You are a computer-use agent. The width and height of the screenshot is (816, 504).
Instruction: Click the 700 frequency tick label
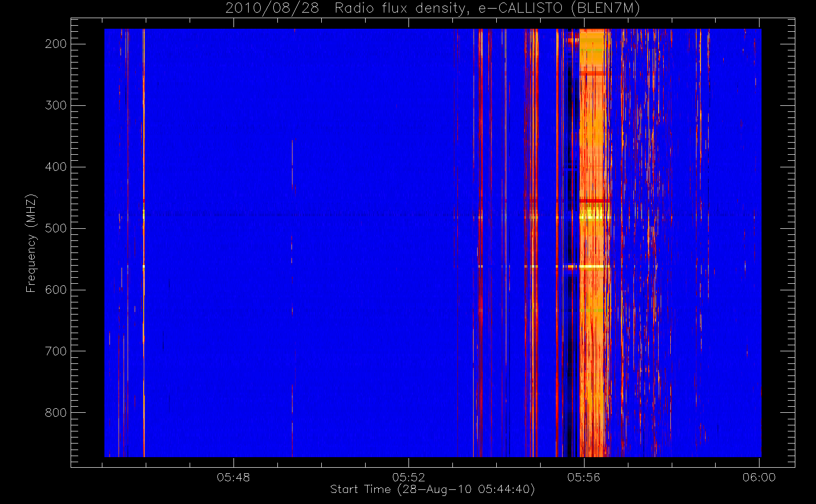click(55, 351)
